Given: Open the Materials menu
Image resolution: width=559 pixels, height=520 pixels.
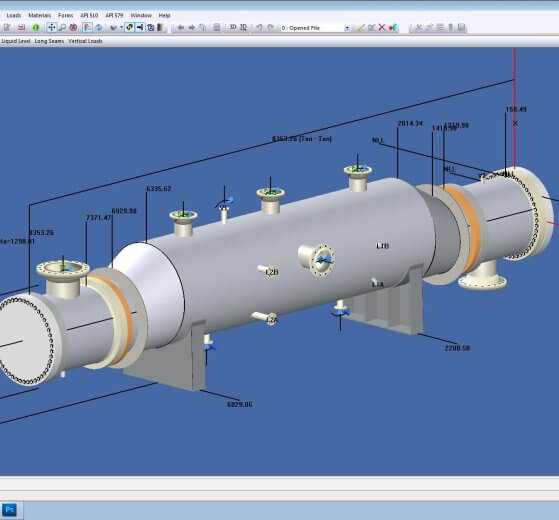Looking at the screenshot, I should [x=40, y=15].
